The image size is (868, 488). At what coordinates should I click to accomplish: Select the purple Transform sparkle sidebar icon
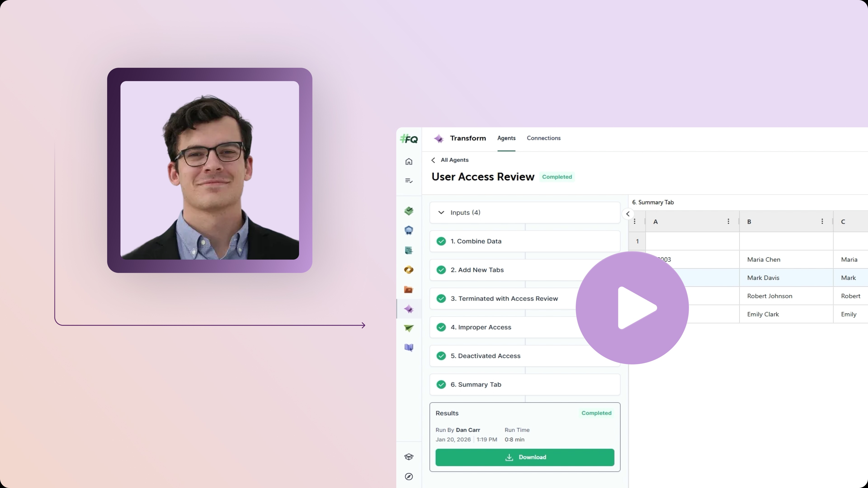(x=409, y=309)
